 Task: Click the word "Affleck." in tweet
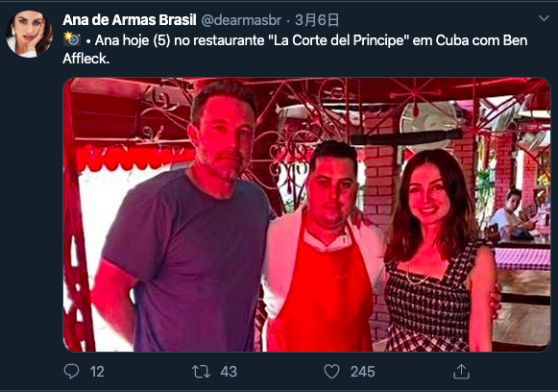pyautogui.click(x=86, y=59)
